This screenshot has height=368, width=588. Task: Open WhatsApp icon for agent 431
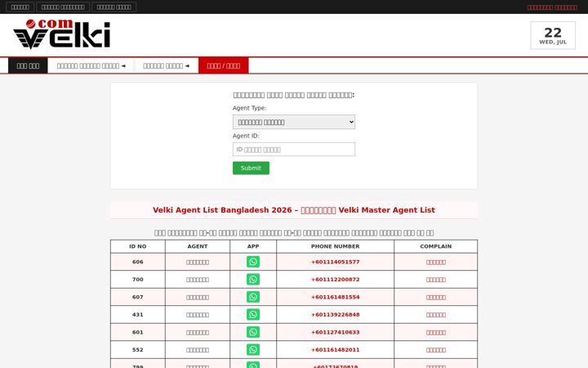(252, 315)
